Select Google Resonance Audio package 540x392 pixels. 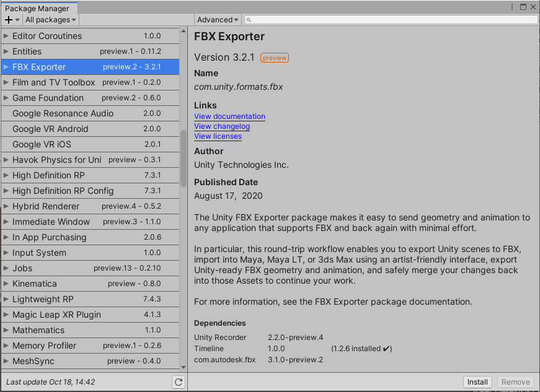click(x=91, y=113)
